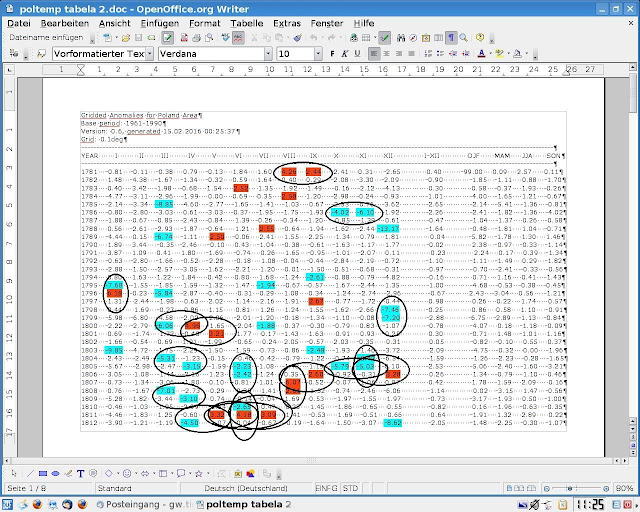Image resolution: width=640 pixels, height=512 pixels.
Task: Select the Line drawing tool
Action: coord(30,474)
